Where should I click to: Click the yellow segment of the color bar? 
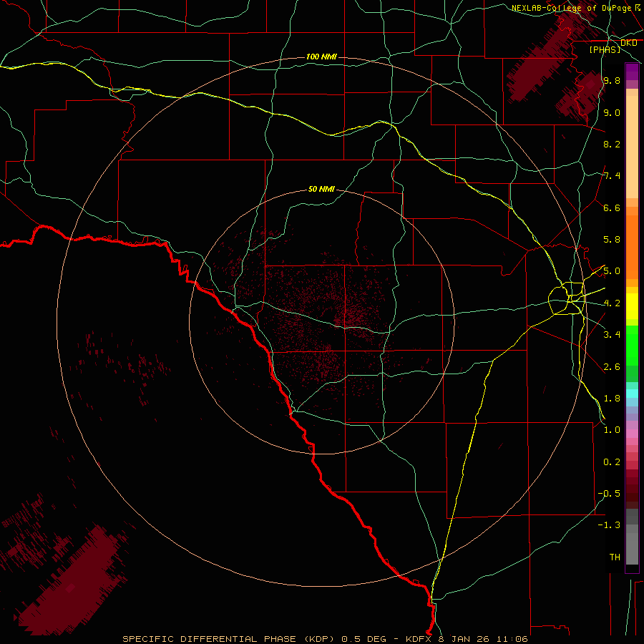(x=632, y=306)
